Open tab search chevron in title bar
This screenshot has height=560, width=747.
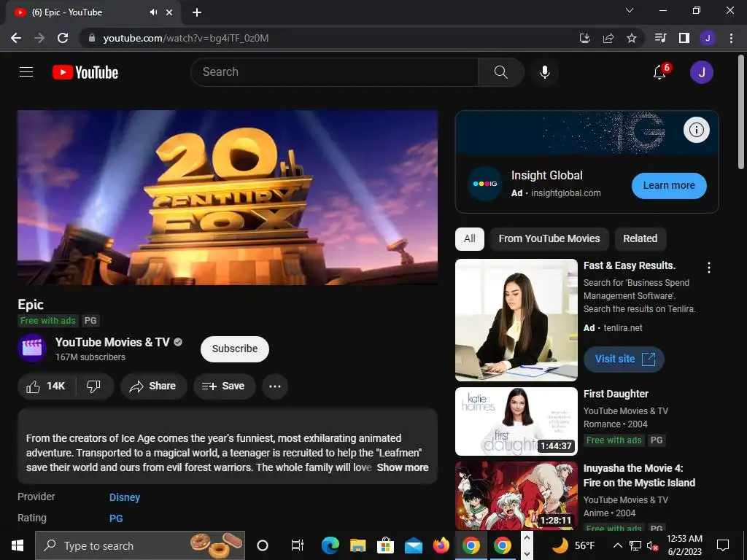pos(630,10)
